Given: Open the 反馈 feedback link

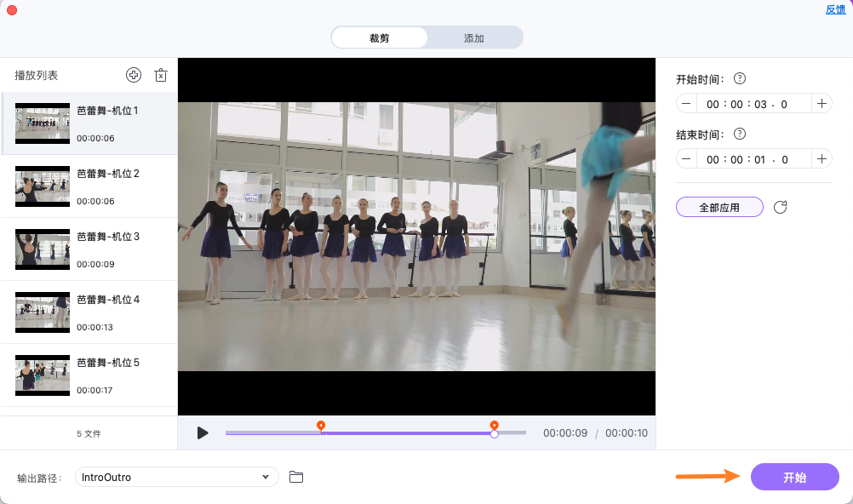Looking at the screenshot, I should [834, 9].
